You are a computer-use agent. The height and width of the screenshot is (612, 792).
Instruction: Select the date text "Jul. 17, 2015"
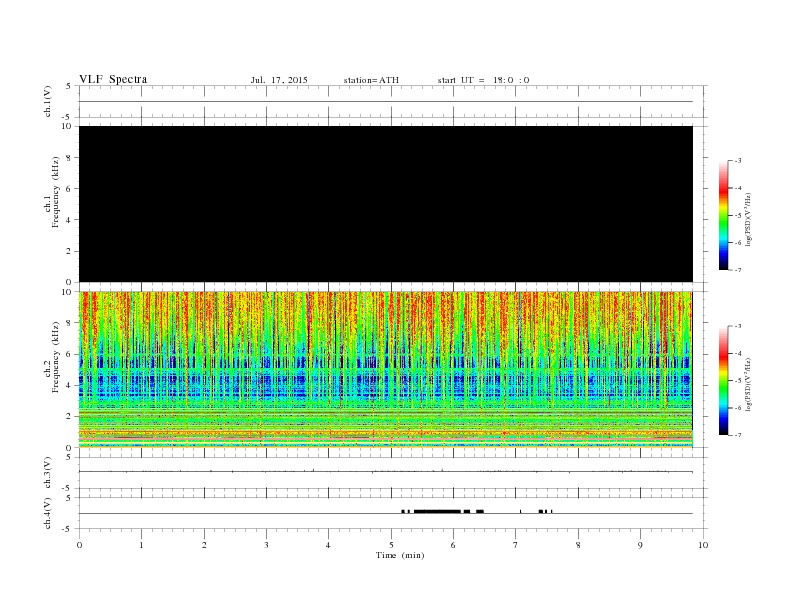point(279,80)
